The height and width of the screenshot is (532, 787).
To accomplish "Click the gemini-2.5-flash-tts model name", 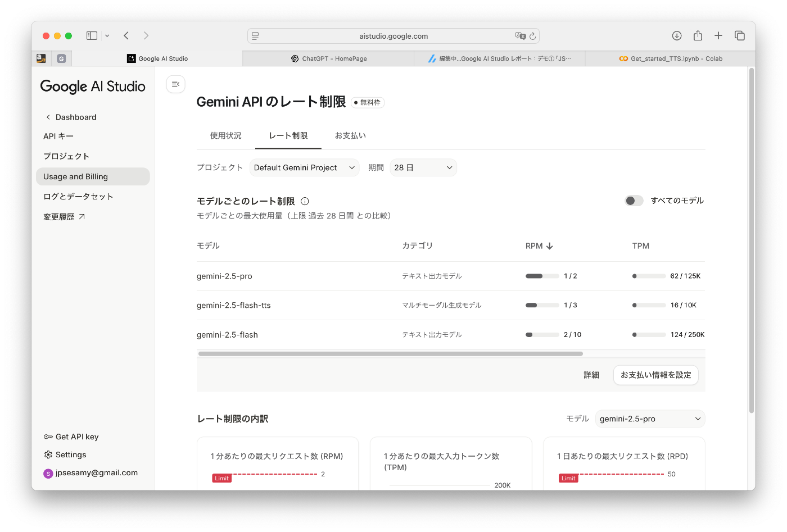I will click(234, 306).
